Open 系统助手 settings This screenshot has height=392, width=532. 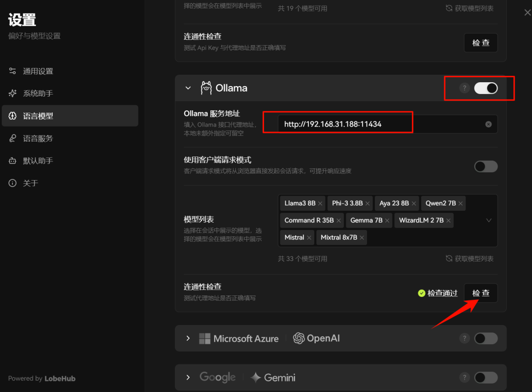coord(70,93)
